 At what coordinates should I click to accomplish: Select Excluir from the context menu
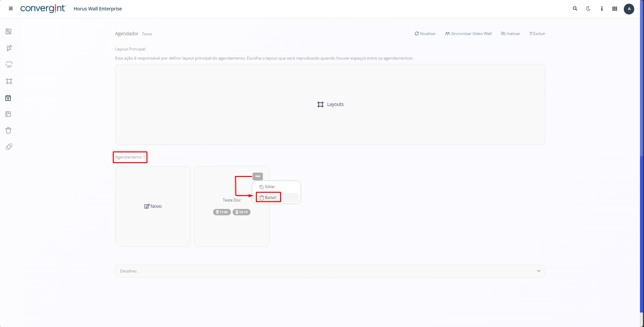pyautogui.click(x=270, y=197)
